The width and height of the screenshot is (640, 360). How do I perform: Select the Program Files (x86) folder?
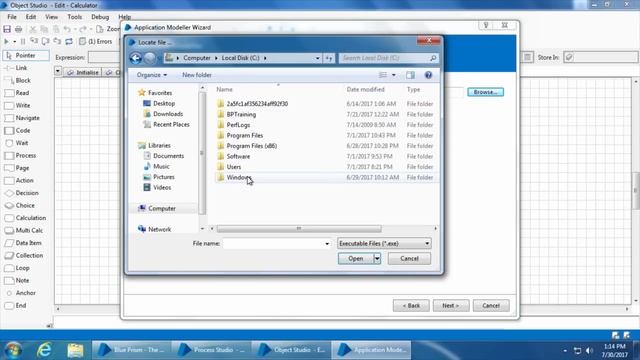pos(251,146)
